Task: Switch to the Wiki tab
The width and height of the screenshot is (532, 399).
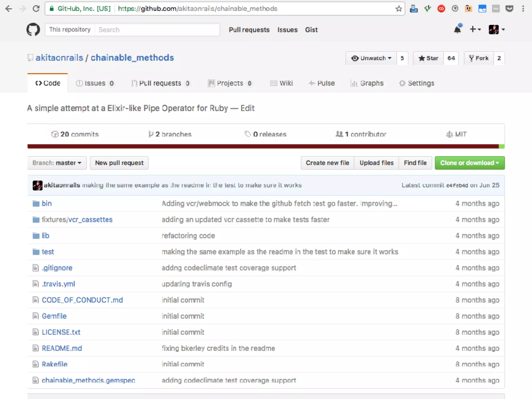Action: coord(282,83)
